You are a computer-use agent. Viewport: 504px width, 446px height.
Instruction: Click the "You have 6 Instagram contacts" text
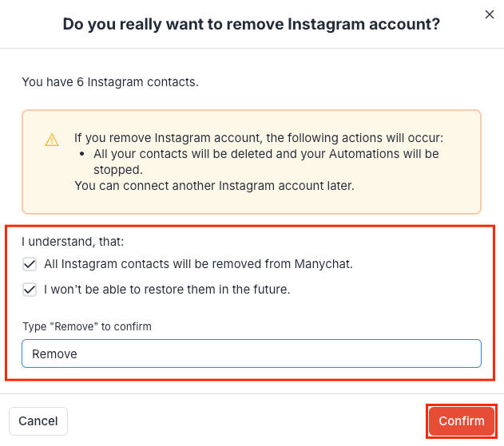pyautogui.click(x=110, y=81)
